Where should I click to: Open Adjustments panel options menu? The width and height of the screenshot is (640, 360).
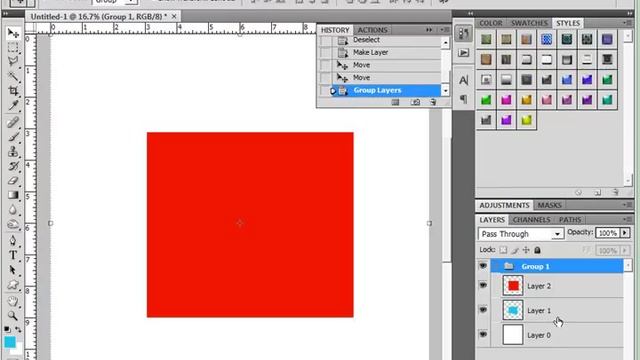tap(628, 204)
